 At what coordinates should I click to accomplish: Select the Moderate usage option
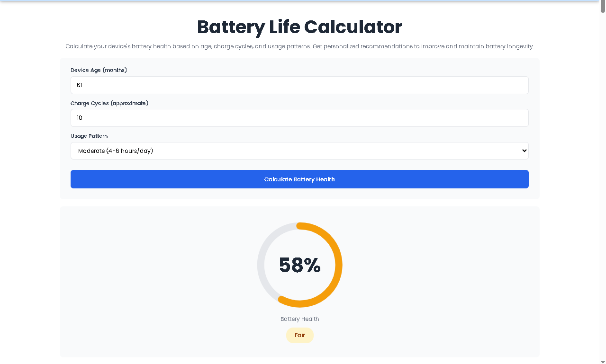299,151
